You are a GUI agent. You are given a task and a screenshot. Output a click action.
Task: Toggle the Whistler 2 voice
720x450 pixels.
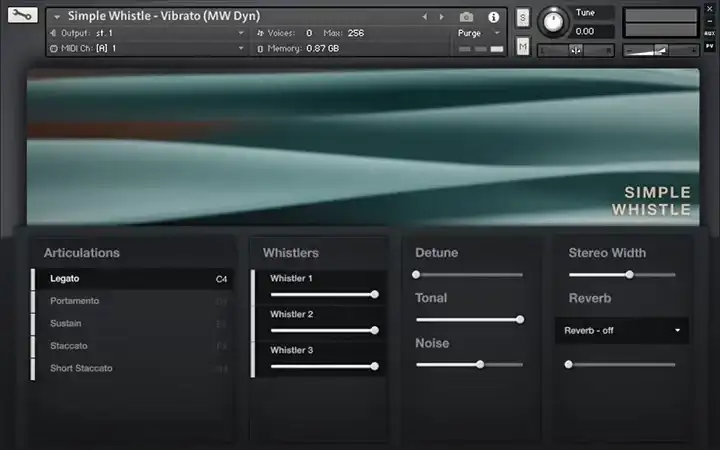253,323
